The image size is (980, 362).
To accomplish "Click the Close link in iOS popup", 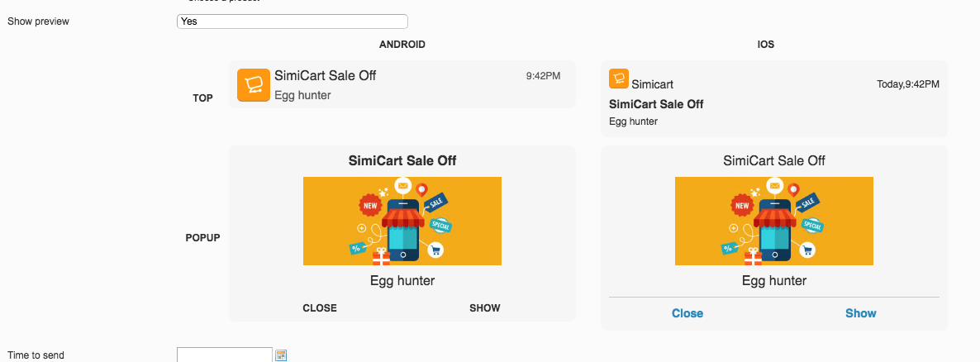I will [687, 313].
